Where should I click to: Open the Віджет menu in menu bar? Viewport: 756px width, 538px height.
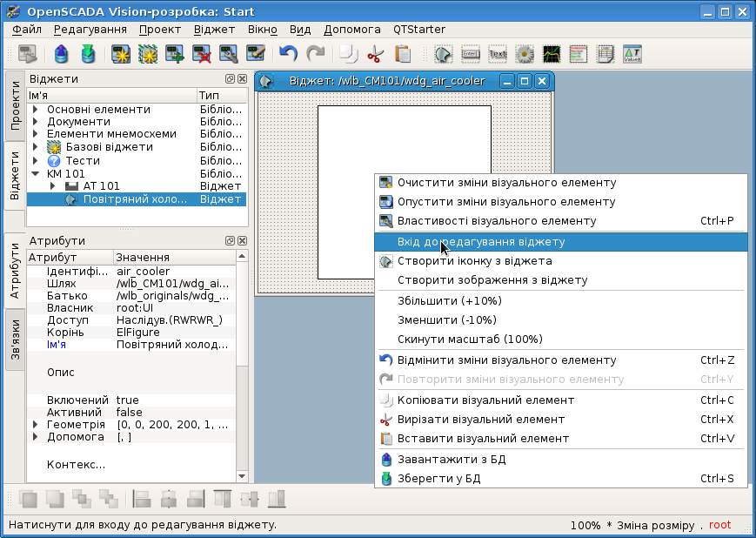tap(214, 29)
